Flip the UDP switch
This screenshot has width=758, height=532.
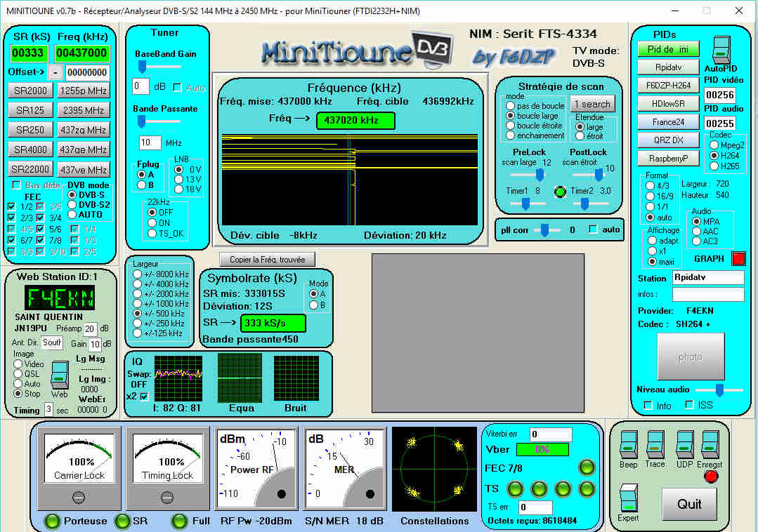tap(684, 445)
